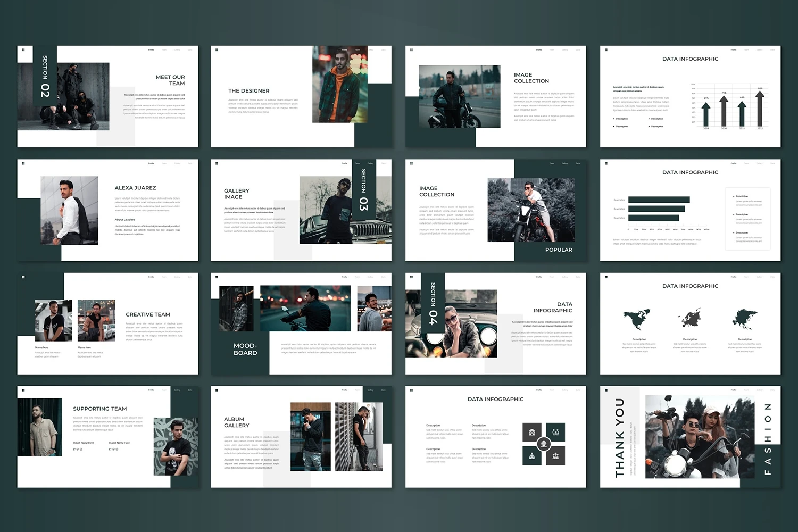Click the 2022 upward arrow in the chart
Viewport: 798px width, 532px height.
click(x=760, y=109)
